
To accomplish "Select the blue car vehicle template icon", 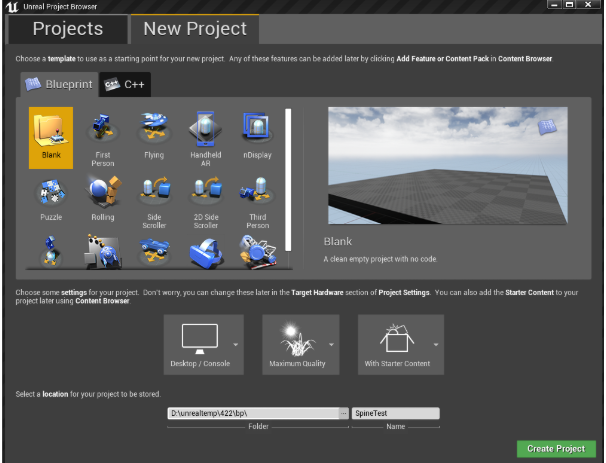I will coord(154,251).
